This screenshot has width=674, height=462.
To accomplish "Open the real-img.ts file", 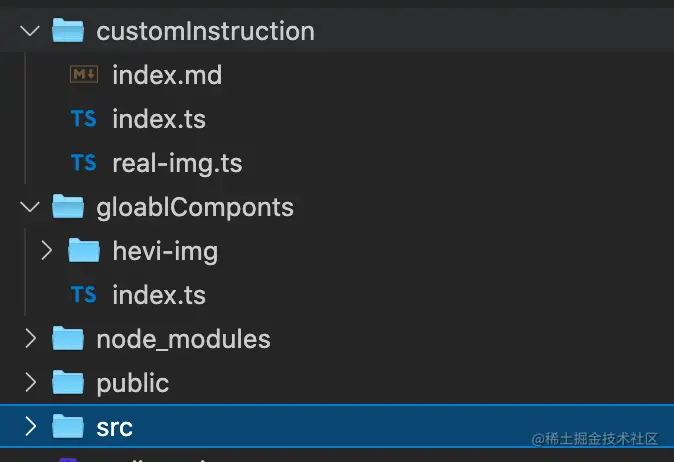I will (x=177, y=163).
